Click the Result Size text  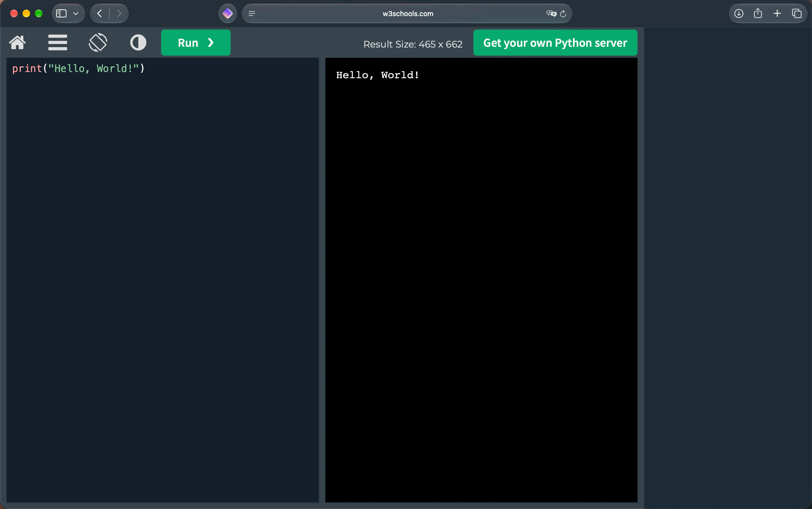click(x=413, y=44)
